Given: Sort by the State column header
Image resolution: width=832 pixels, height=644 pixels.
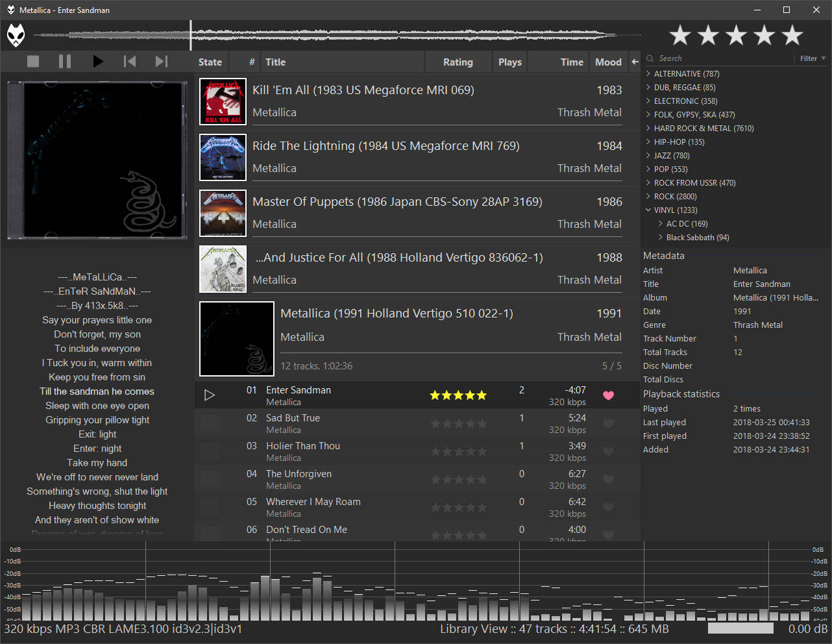Looking at the screenshot, I should pos(210,62).
